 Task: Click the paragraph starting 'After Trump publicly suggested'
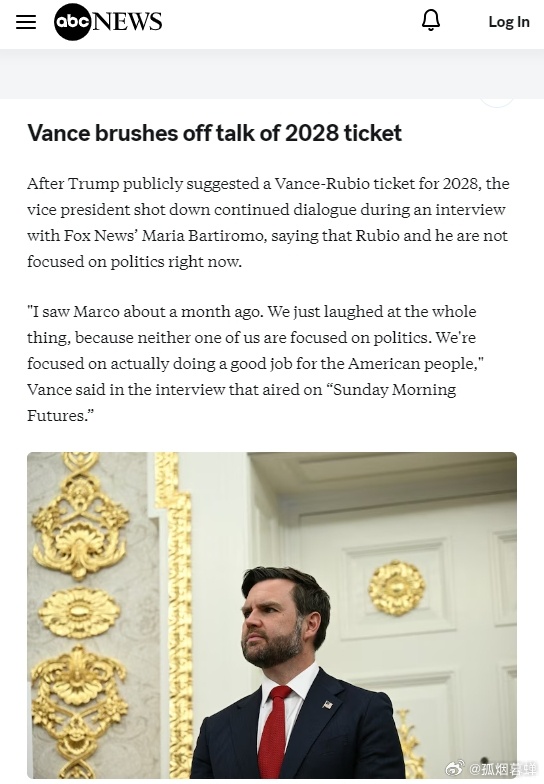coord(268,222)
